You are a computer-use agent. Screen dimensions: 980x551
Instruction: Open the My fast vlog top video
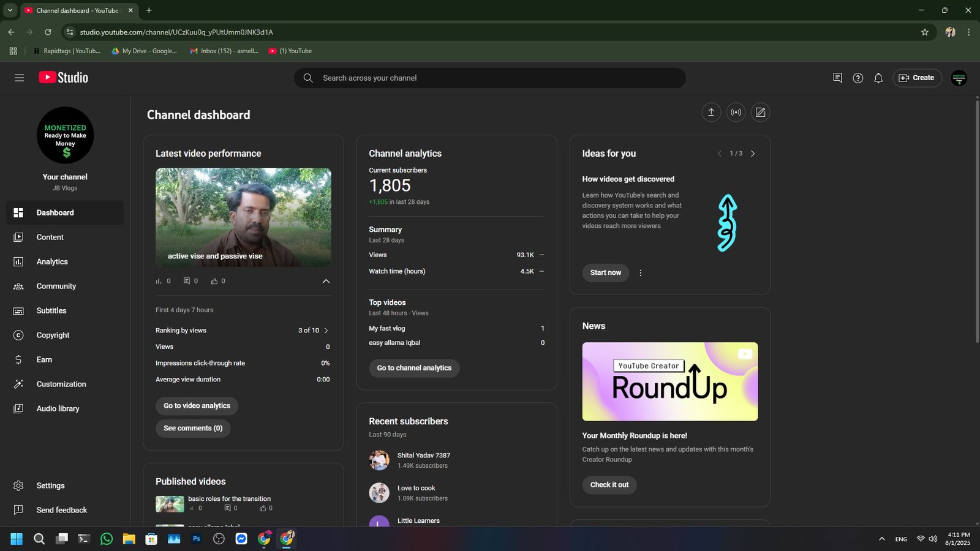(387, 329)
